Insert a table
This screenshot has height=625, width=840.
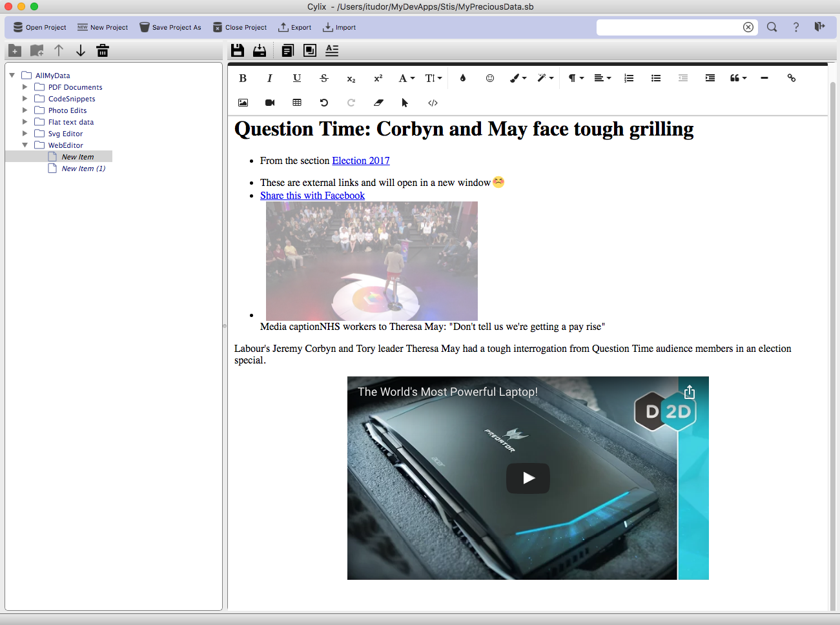point(297,103)
